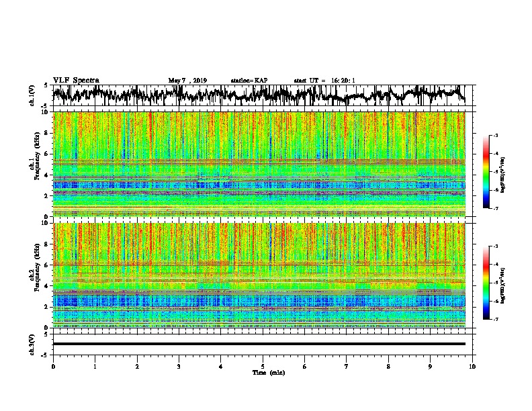This screenshot has height=411, width=532.
Task: Click the time axis tick label "0"
Action: click(x=53, y=366)
